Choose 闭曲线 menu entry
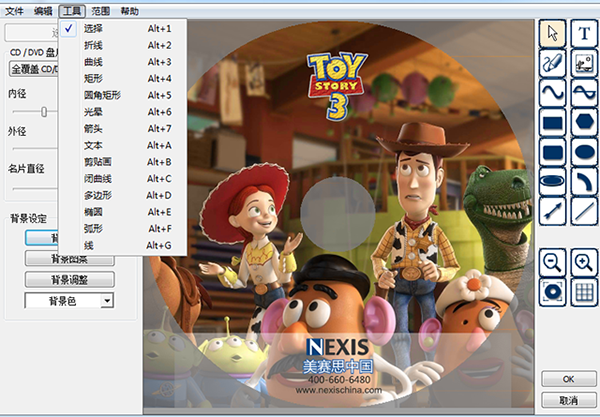This screenshot has height=417, width=600. point(122,179)
